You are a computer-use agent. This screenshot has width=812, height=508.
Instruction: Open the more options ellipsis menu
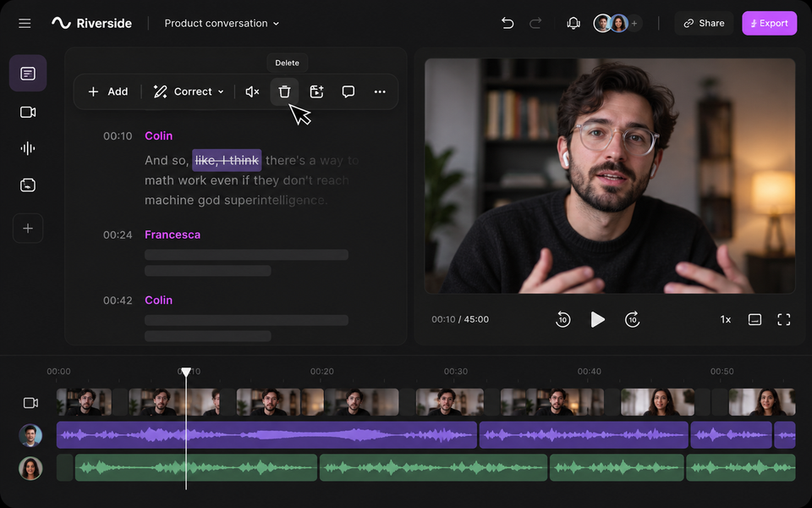tap(380, 91)
